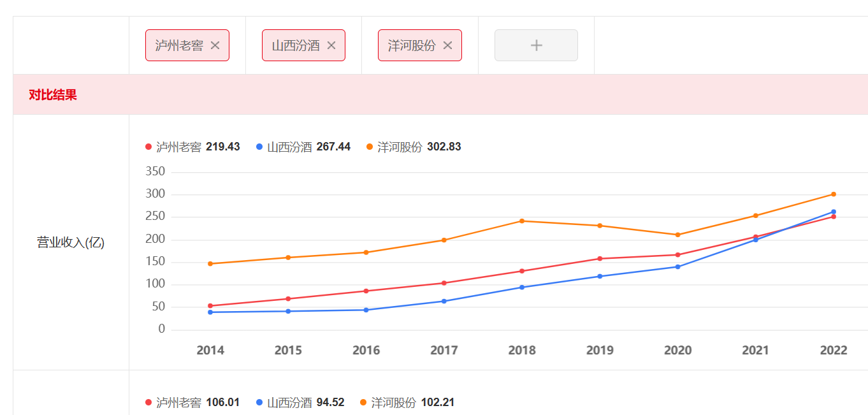The image size is (868, 415).
Task: Click the orange 洋河股份 2021 revenue point
Action: tap(756, 215)
